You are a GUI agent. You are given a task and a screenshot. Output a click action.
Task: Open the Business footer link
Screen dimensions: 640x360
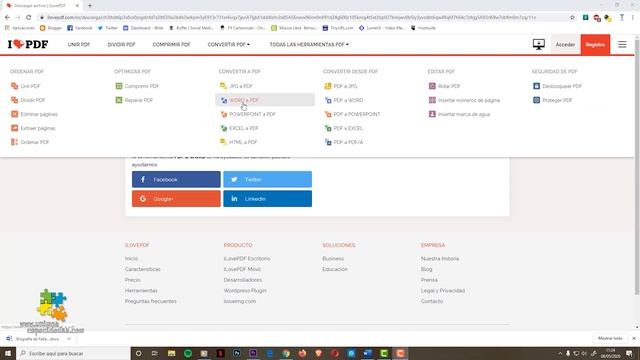[333, 259]
